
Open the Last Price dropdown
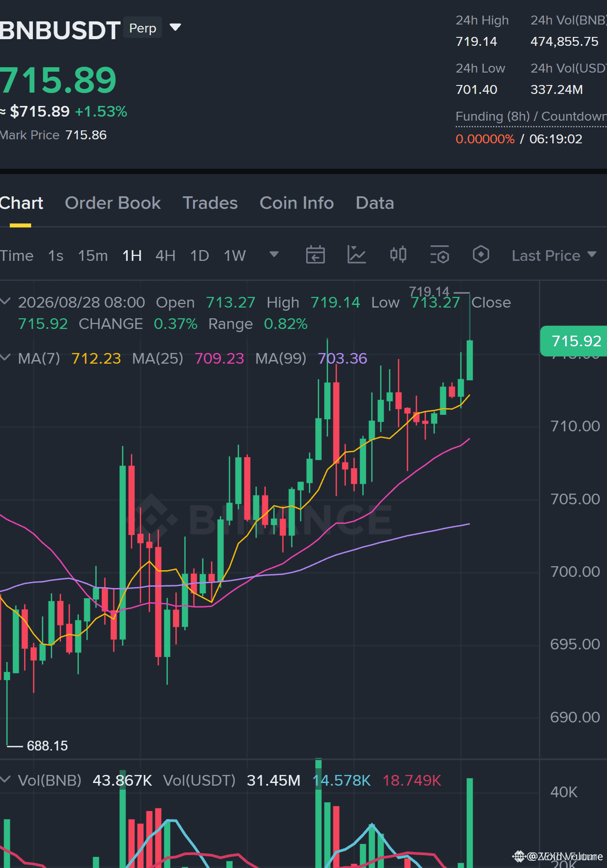[x=554, y=256]
